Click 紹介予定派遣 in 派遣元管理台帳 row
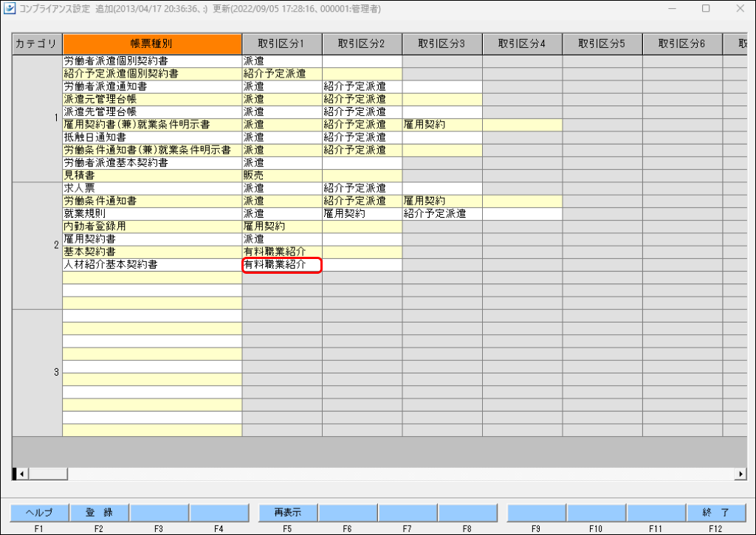Image resolution: width=756 pixels, height=535 pixels. (362, 100)
